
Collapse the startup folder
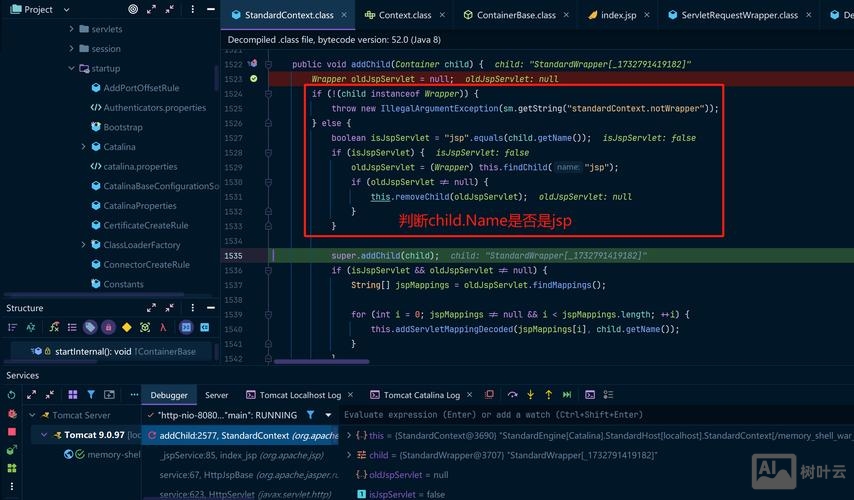pos(72,69)
